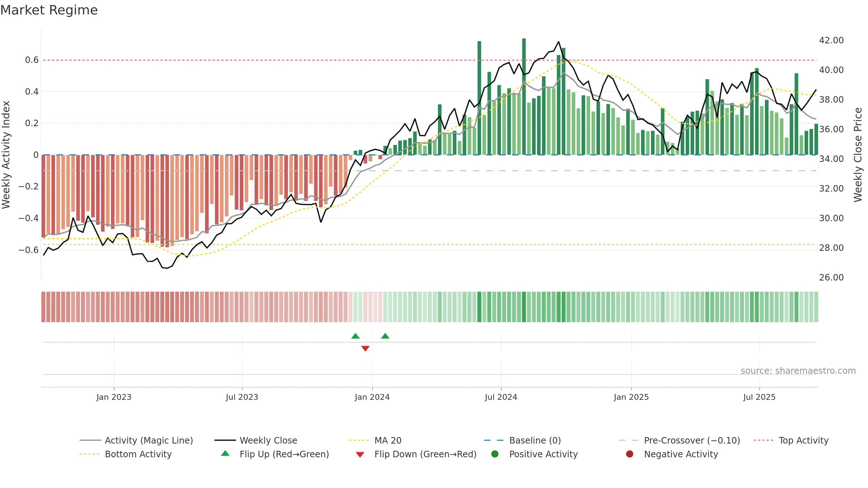The width and height of the screenshot is (868, 488).
Task: Click the −0.4 activity tick label
Action: [x=29, y=218]
